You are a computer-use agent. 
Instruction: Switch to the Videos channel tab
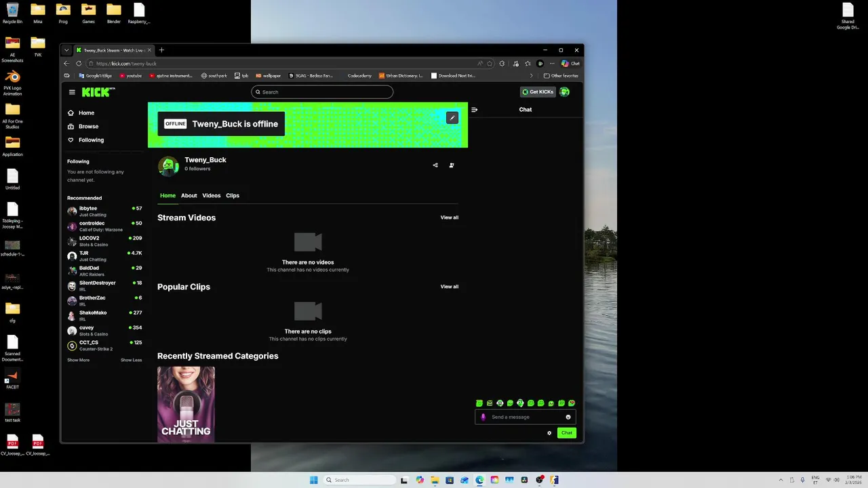tap(212, 195)
